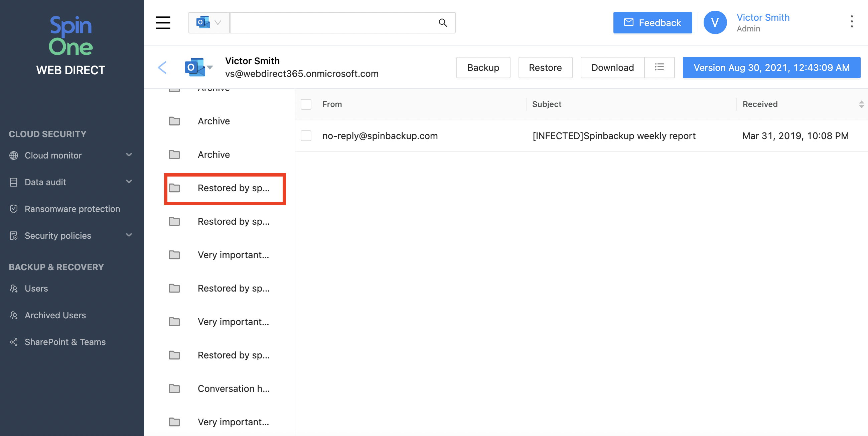
Task: Click the Victor Smith avatar circle
Action: (715, 23)
